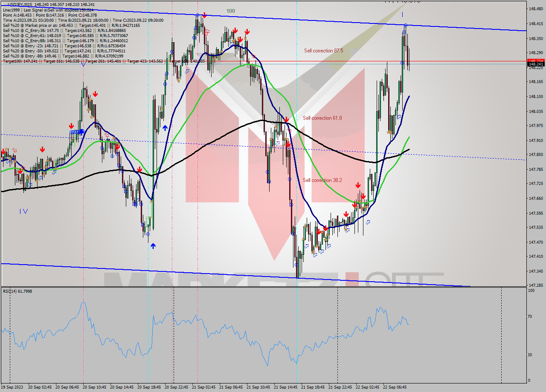Click the 'Sell correction 38.2' label
The image size is (546, 392).
pos(322,180)
